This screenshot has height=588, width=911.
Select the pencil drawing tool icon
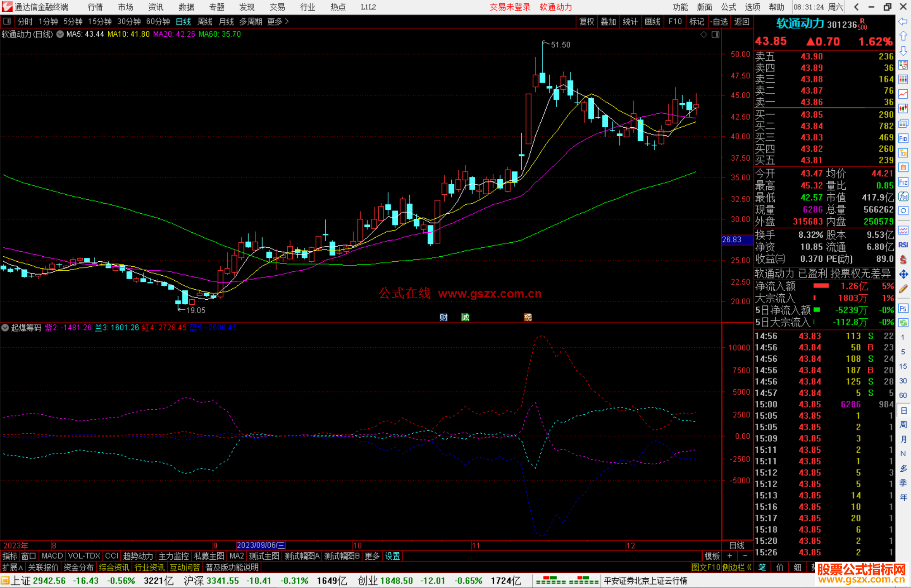(903, 289)
